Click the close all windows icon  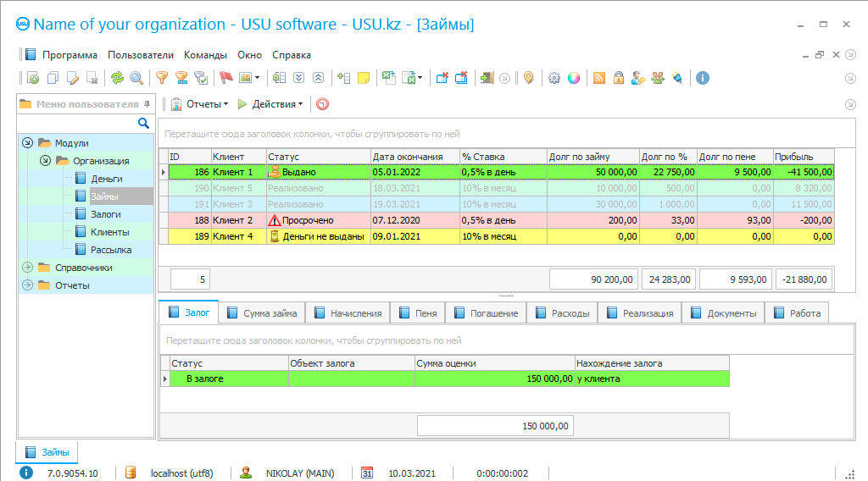click(x=461, y=78)
